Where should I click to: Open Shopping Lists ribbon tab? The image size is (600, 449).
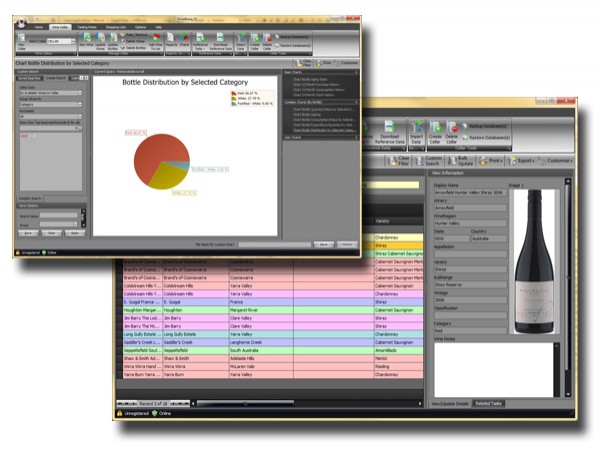click(x=116, y=27)
